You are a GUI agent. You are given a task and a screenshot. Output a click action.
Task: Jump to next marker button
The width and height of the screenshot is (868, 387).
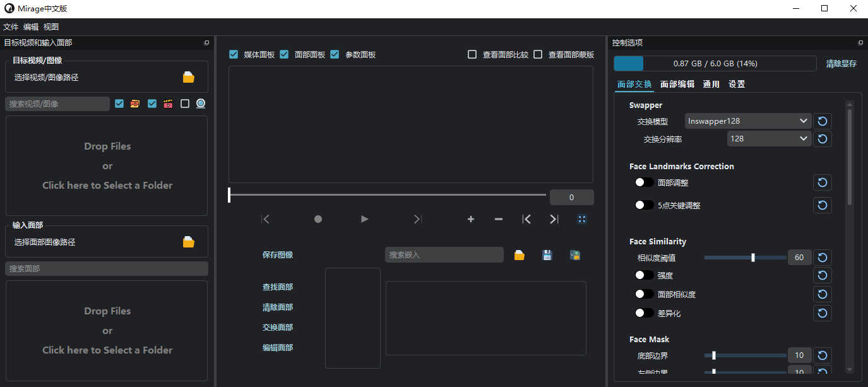554,219
